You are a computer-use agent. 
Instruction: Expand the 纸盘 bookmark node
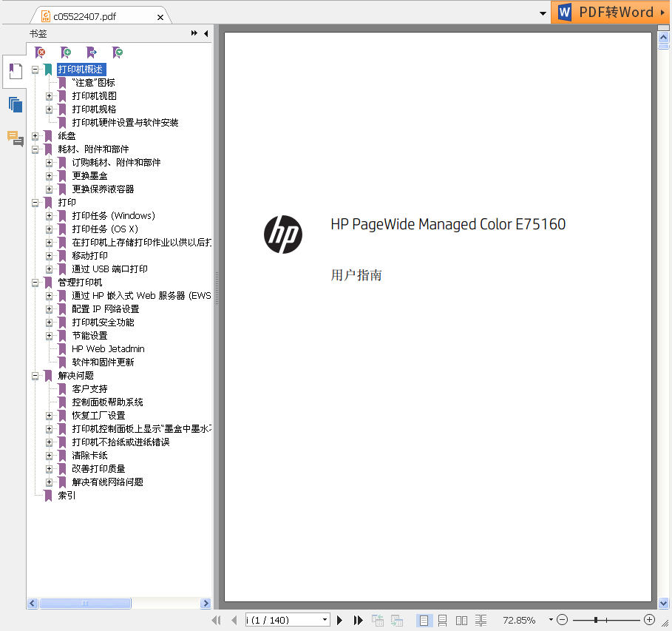coord(35,136)
